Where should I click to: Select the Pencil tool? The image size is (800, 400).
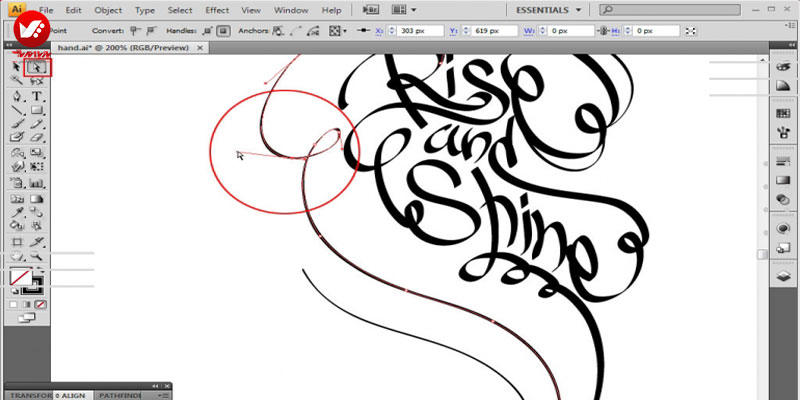[x=37, y=123]
